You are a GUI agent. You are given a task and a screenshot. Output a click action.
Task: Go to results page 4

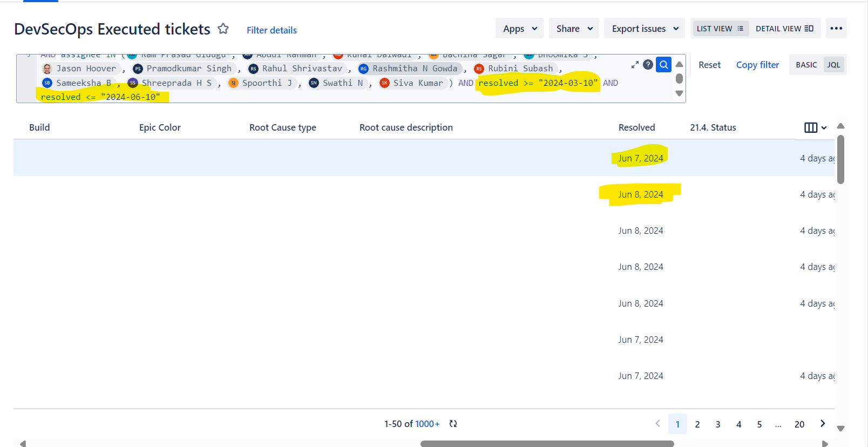[739, 424]
